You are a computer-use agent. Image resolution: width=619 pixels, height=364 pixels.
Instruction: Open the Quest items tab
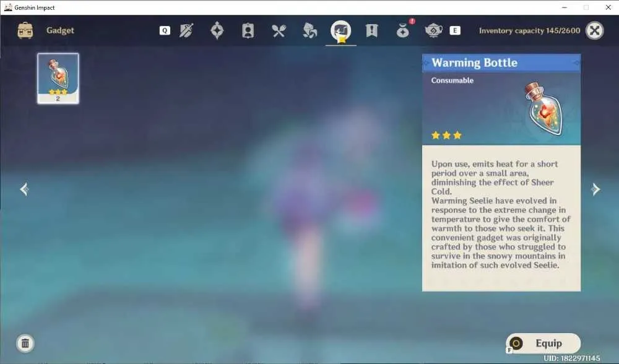point(371,30)
